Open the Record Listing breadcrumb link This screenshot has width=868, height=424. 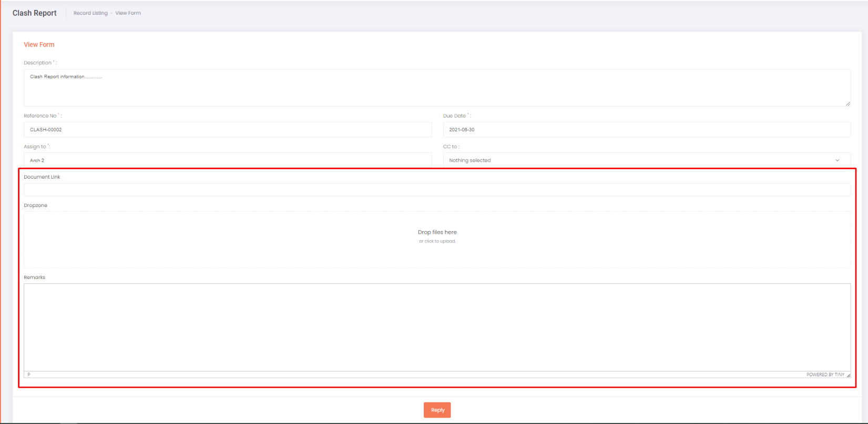[90, 13]
